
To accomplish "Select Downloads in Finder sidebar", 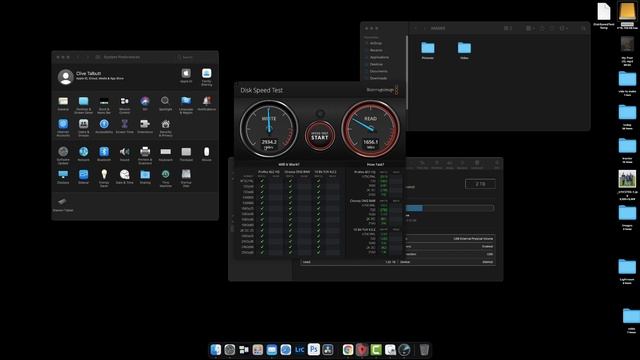I will click(378, 78).
